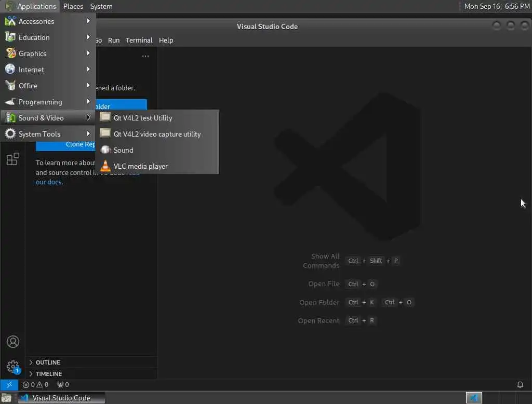Open the Manage gear icon
532x404 pixels.
pos(13,366)
